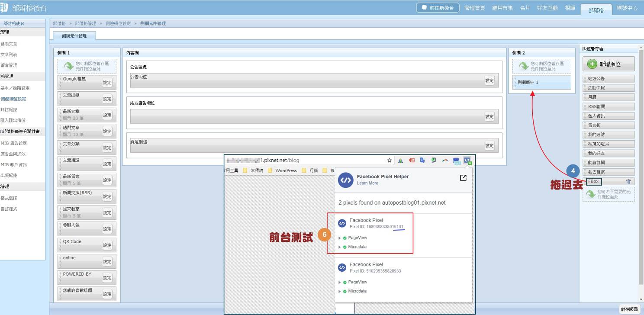
Task: Select 文章列表 in left sidebar
Action: (x=9, y=55)
